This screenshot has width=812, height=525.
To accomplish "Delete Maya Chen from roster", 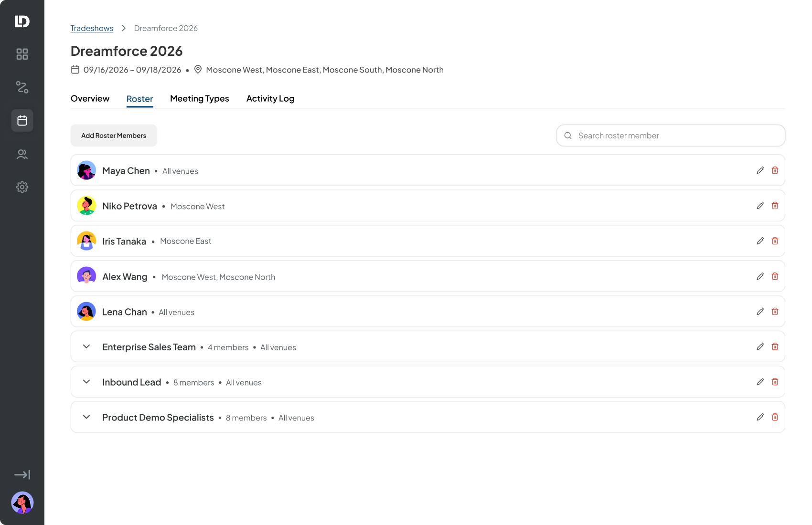I will 775,170.
